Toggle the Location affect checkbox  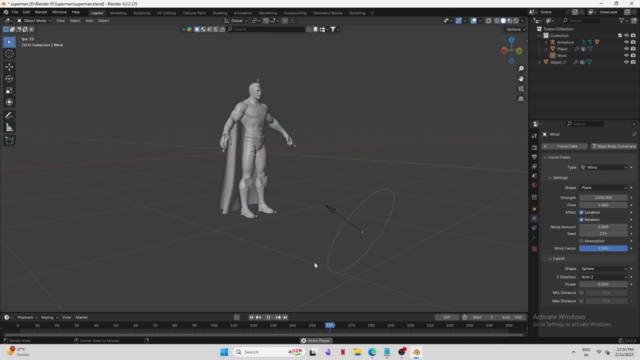(582, 212)
